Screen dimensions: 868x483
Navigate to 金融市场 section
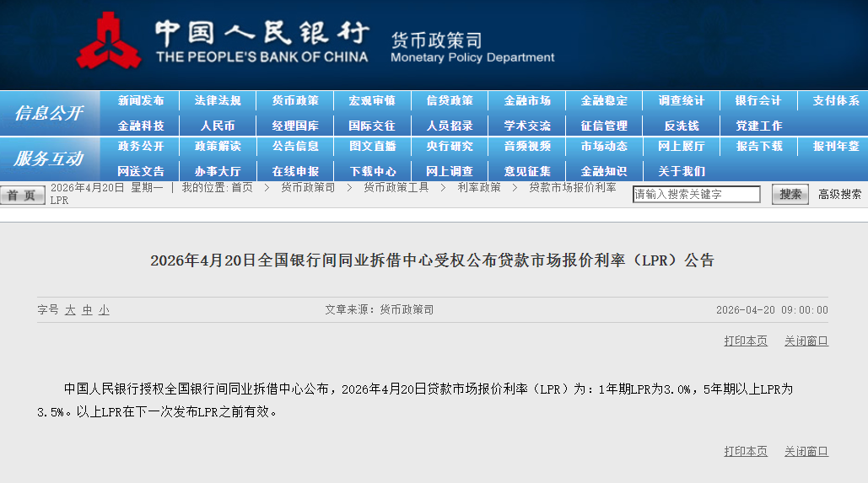point(527,100)
